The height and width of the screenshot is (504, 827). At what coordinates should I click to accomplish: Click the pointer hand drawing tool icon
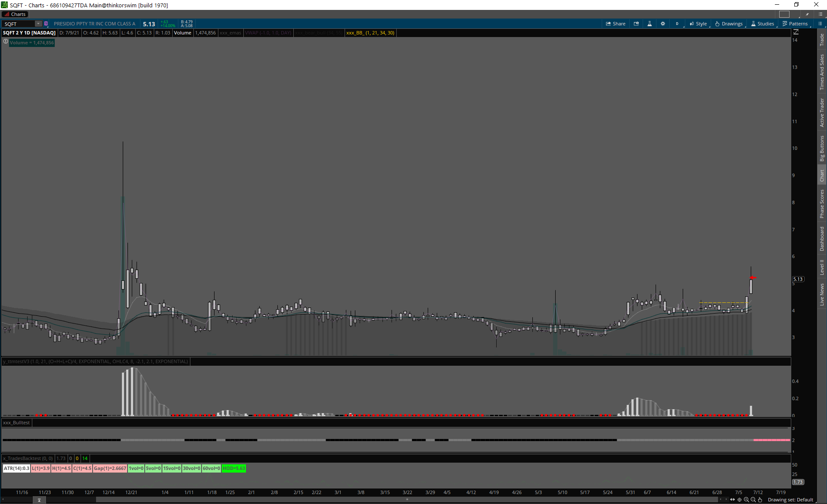[x=760, y=500]
